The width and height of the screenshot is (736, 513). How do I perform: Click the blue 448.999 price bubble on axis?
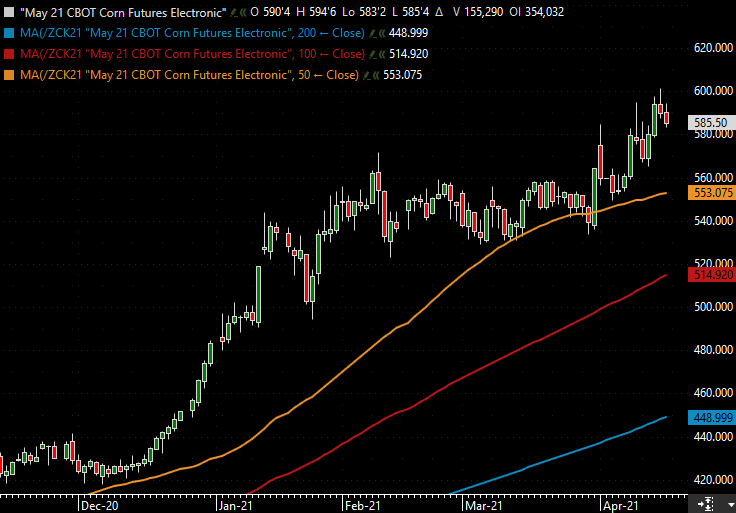(x=712, y=418)
